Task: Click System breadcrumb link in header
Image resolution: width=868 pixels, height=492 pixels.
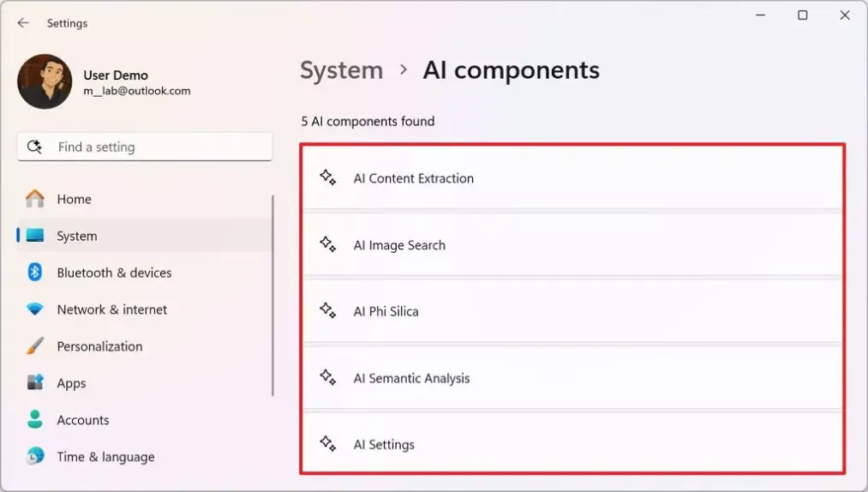Action: tap(342, 70)
